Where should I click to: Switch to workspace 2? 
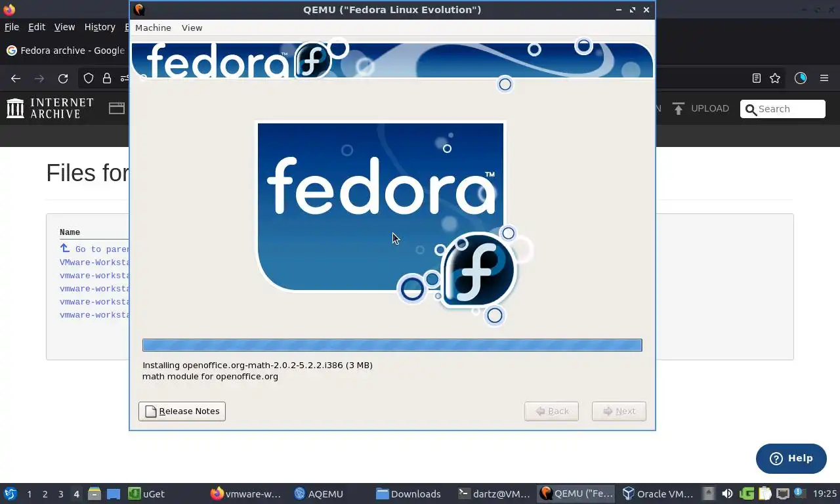click(x=45, y=493)
